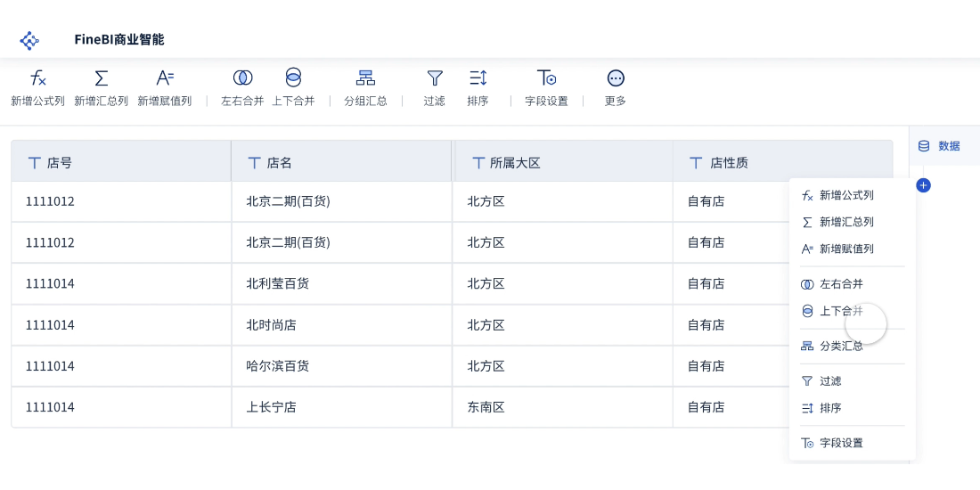980x490 pixels.
Task: Click the 上下合并 toolbar icon
Action: coord(293,78)
